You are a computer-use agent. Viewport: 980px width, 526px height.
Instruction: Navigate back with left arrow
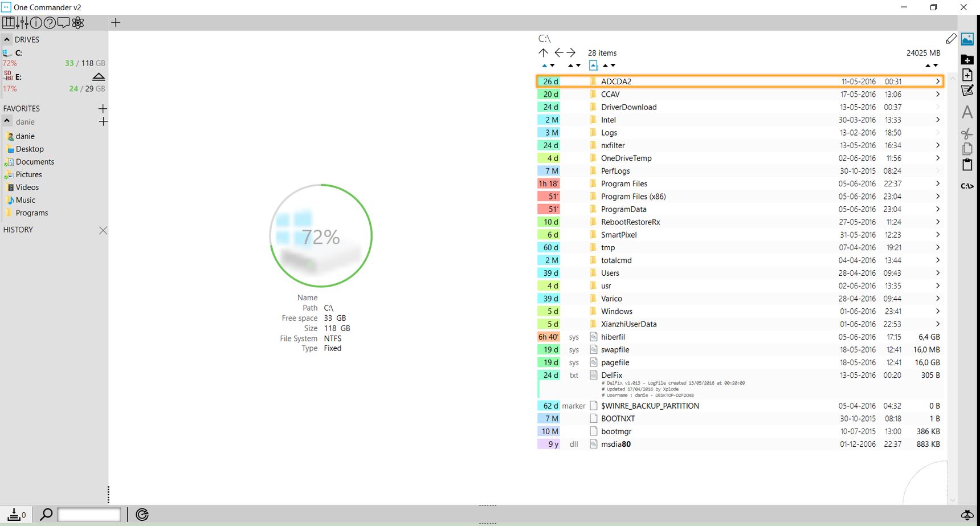tap(558, 52)
